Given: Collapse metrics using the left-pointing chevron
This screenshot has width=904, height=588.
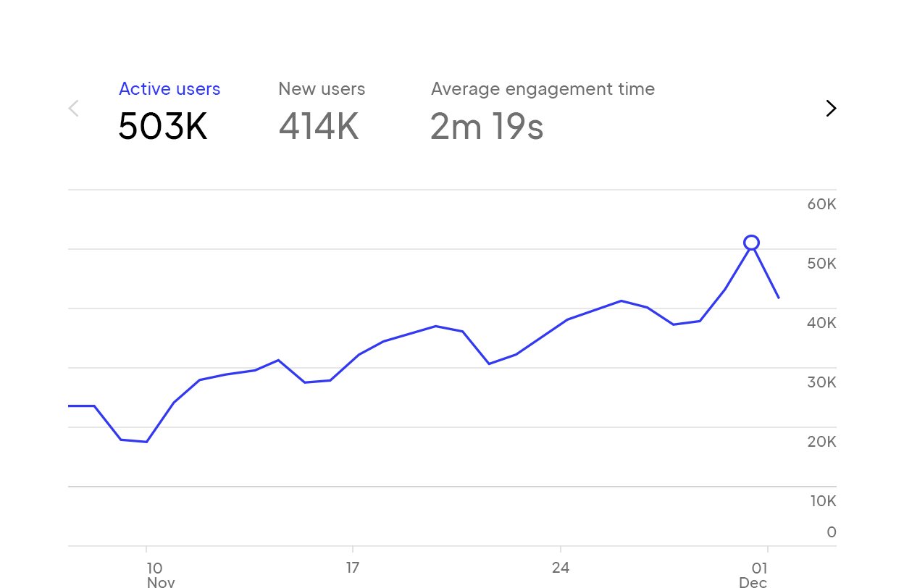Looking at the screenshot, I should click(72, 108).
